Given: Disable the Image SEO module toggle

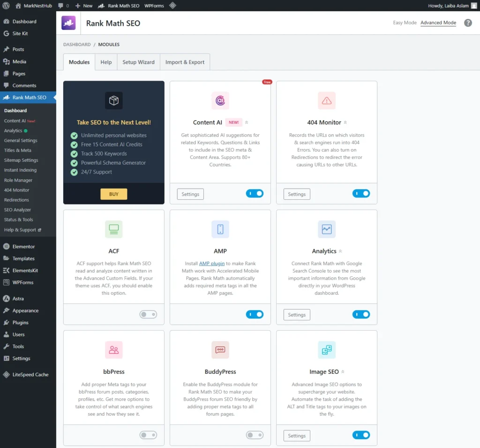Looking at the screenshot, I should tap(361, 435).
